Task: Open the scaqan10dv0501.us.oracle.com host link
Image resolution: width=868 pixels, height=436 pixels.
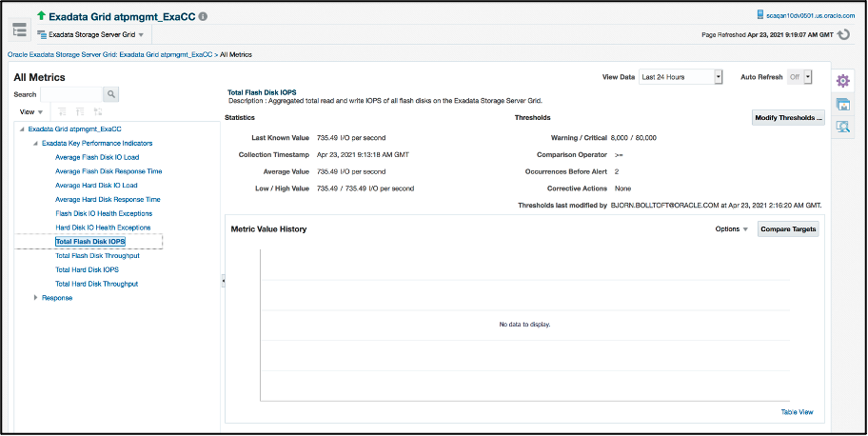Action: (811, 15)
